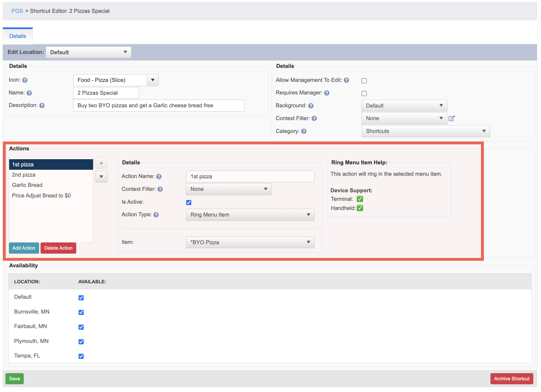Show help for Action Name field
Image resolution: width=541 pixels, height=392 pixels.
[159, 177]
